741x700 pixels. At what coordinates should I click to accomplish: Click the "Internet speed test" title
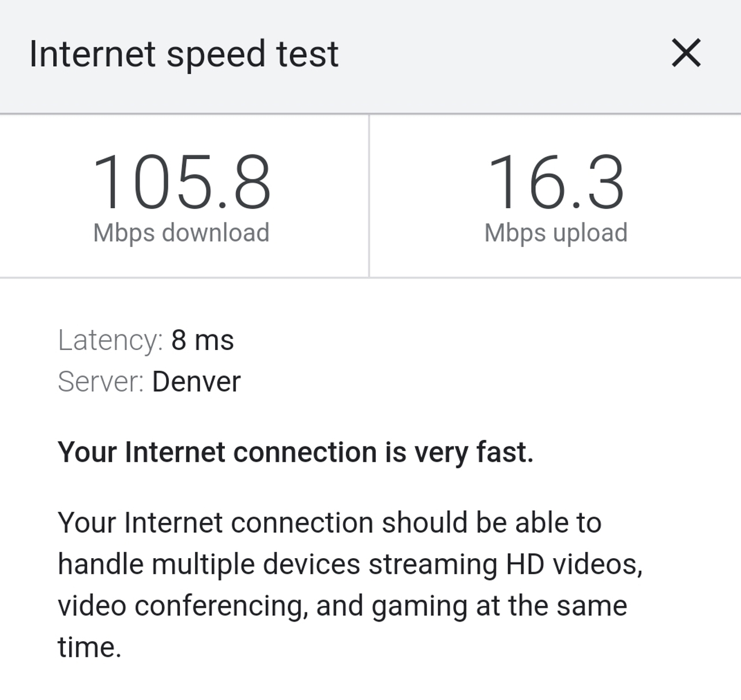point(183,54)
